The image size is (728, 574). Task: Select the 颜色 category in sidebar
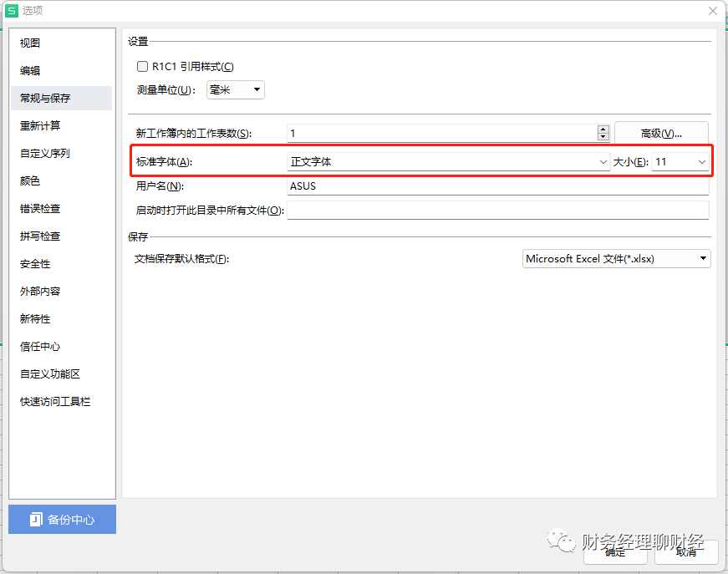[x=29, y=180]
